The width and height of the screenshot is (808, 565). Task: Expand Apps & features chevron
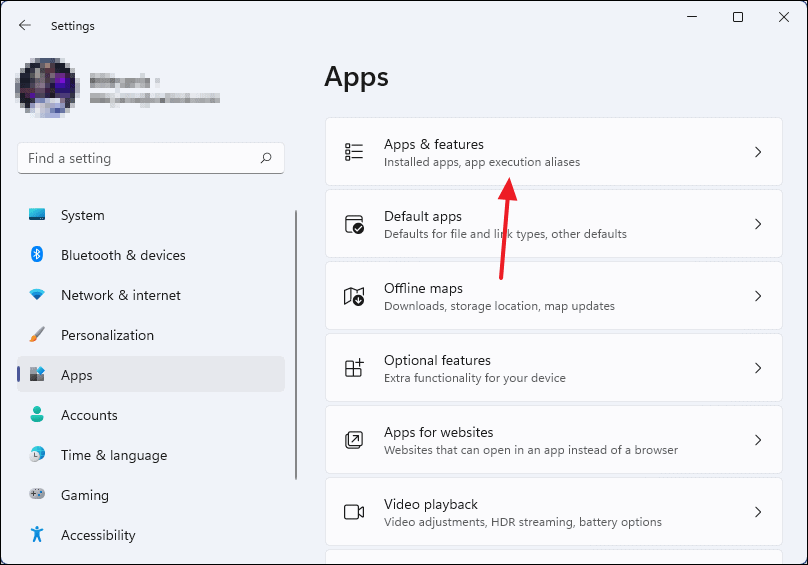click(x=758, y=152)
